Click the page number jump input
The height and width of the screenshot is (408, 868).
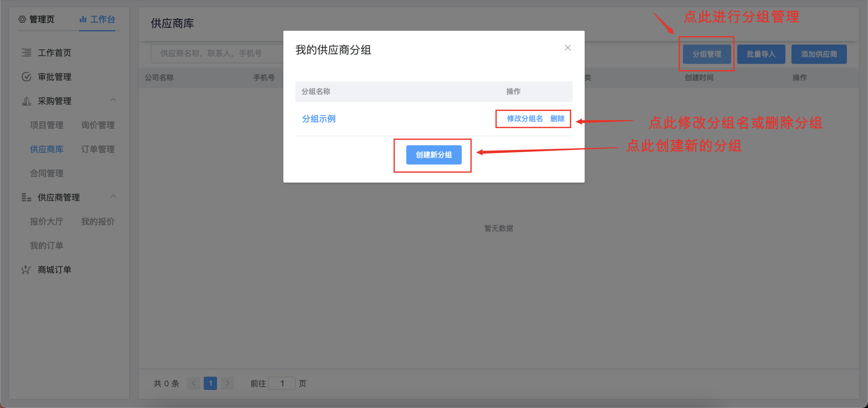282,383
